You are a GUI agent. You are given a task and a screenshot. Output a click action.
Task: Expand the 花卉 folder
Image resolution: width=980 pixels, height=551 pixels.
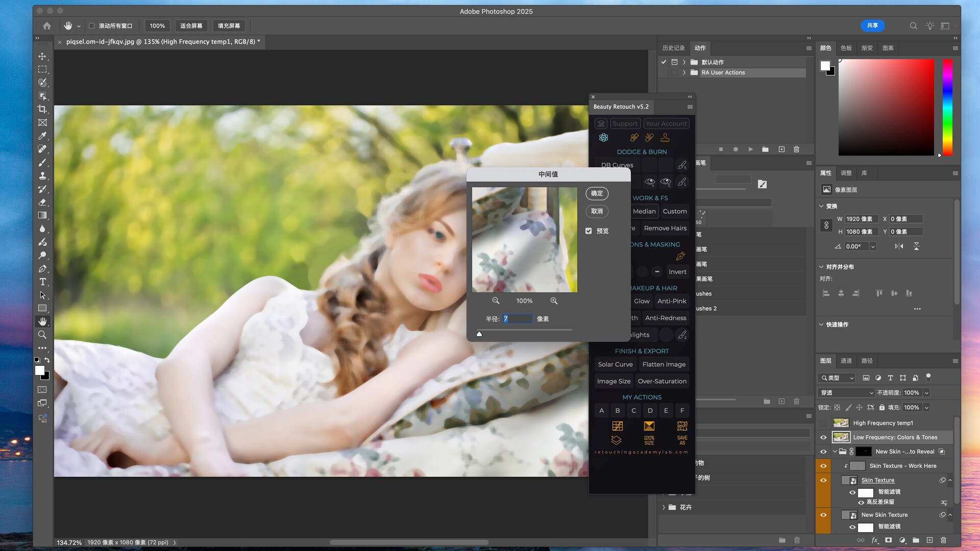[x=664, y=507]
